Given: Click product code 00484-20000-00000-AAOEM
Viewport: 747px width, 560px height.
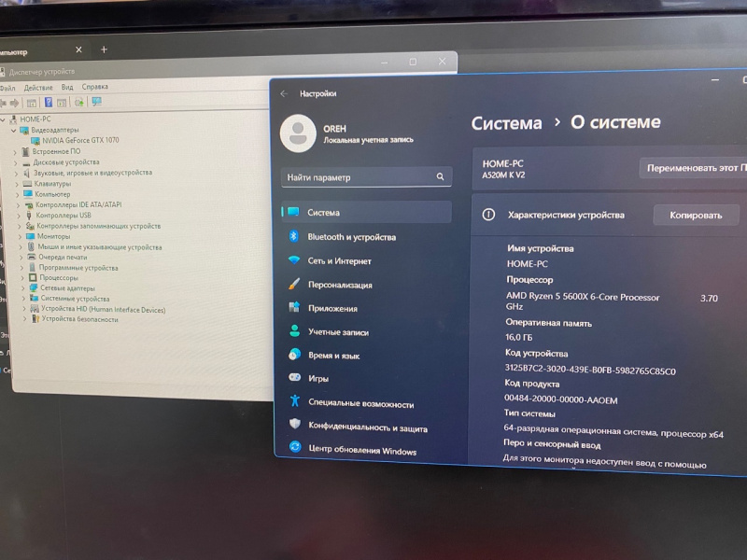Looking at the screenshot, I should pyautogui.click(x=561, y=399).
